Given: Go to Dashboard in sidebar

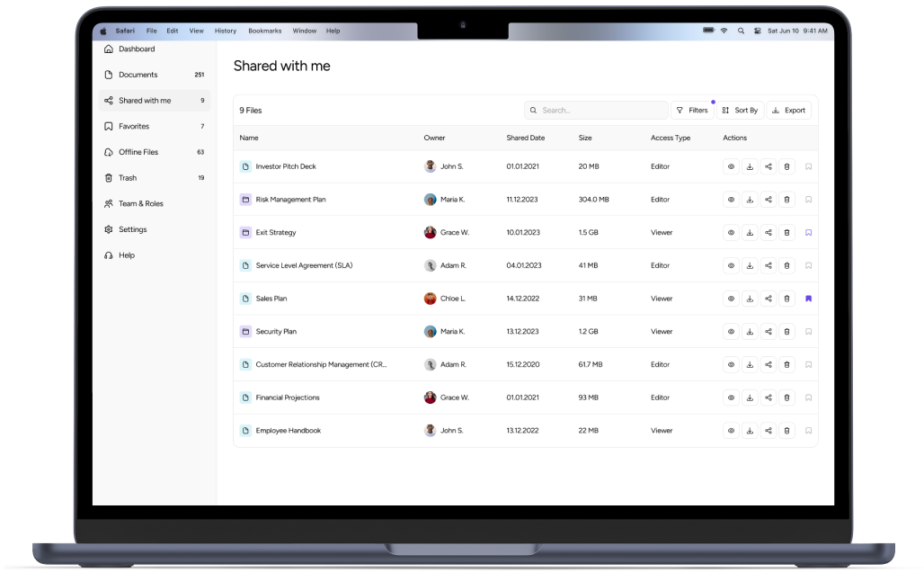Looking at the screenshot, I should (155, 49).
